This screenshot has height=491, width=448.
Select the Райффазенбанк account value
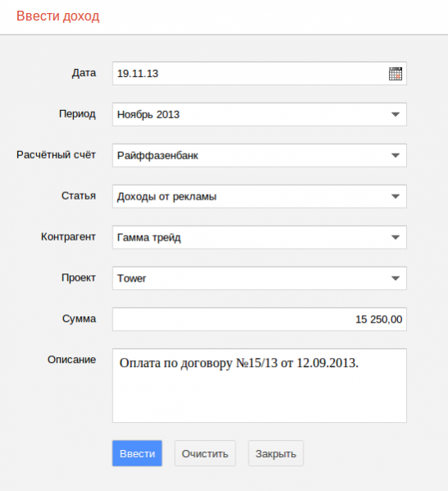[x=158, y=156]
